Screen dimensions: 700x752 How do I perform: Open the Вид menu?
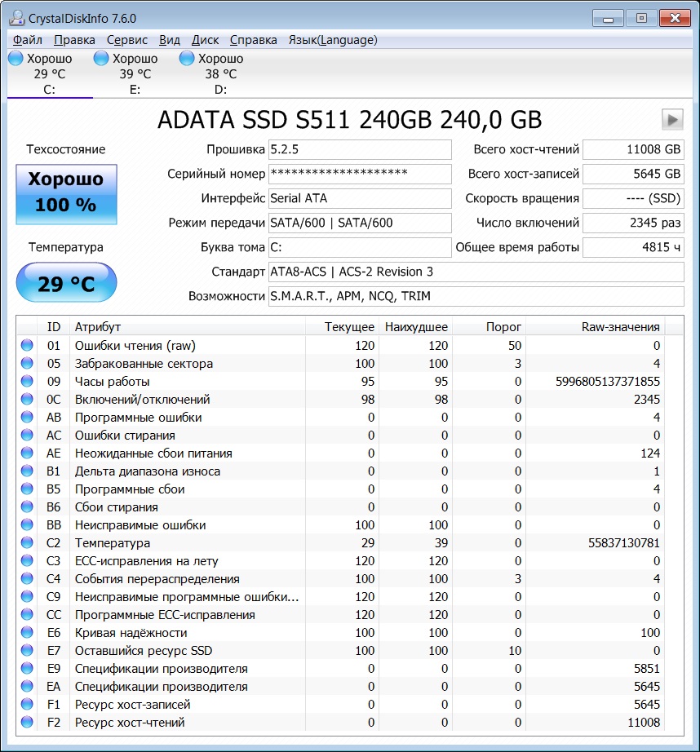click(x=170, y=40)
